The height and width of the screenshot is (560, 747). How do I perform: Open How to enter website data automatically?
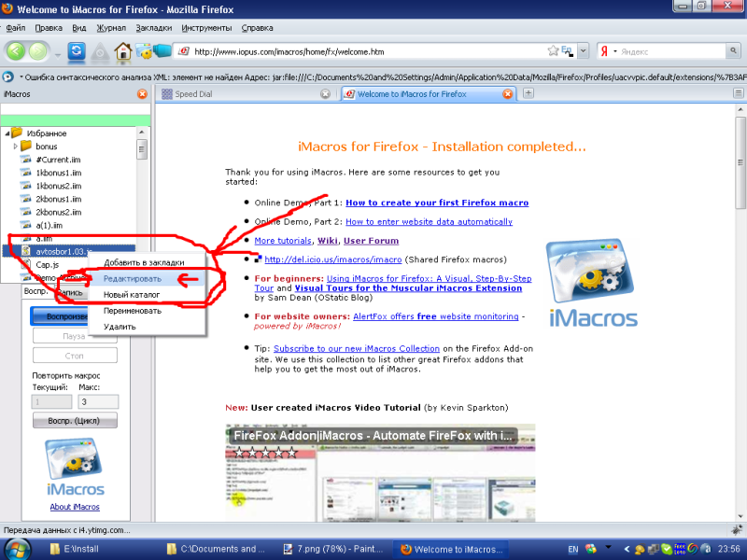[x=429, y=221]
